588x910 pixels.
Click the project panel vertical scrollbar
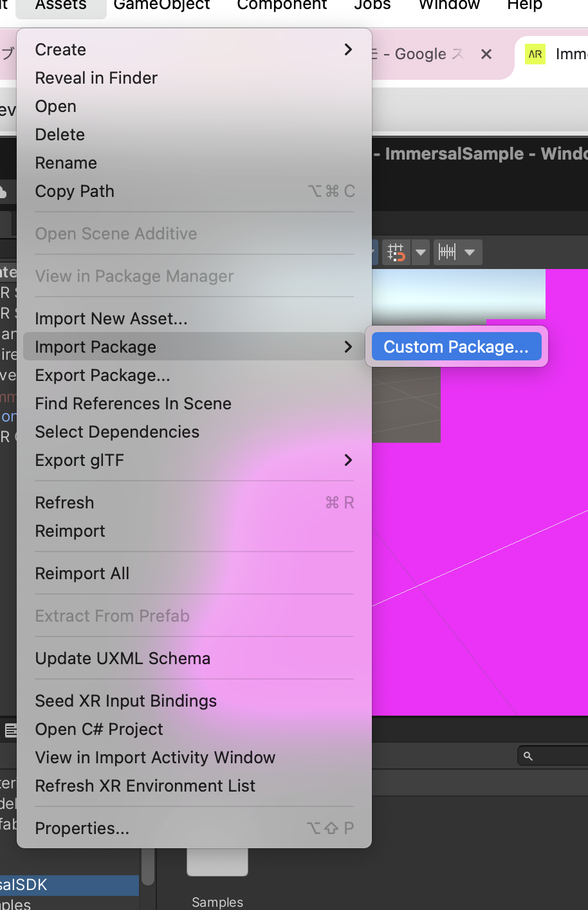[x=148, y=866]
